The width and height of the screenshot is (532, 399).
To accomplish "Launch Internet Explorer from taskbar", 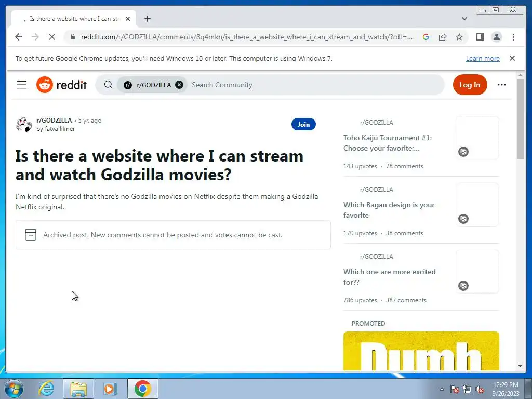I will pos(46,389).
